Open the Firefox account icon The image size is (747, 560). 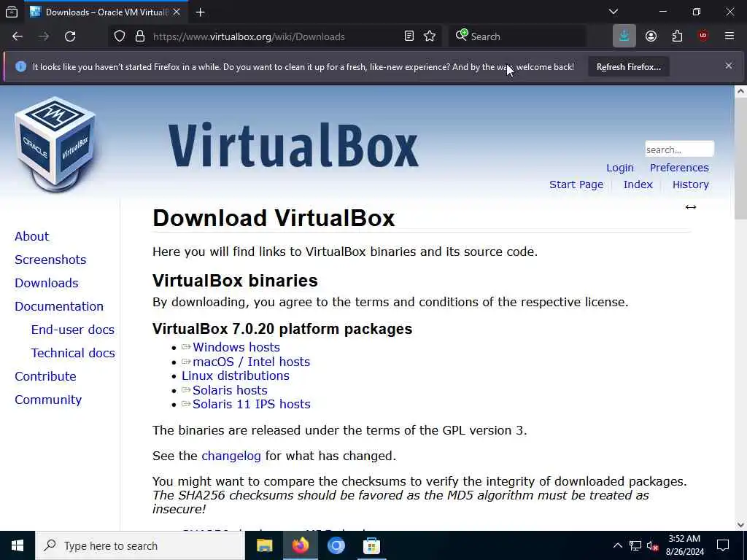[651, 36]
